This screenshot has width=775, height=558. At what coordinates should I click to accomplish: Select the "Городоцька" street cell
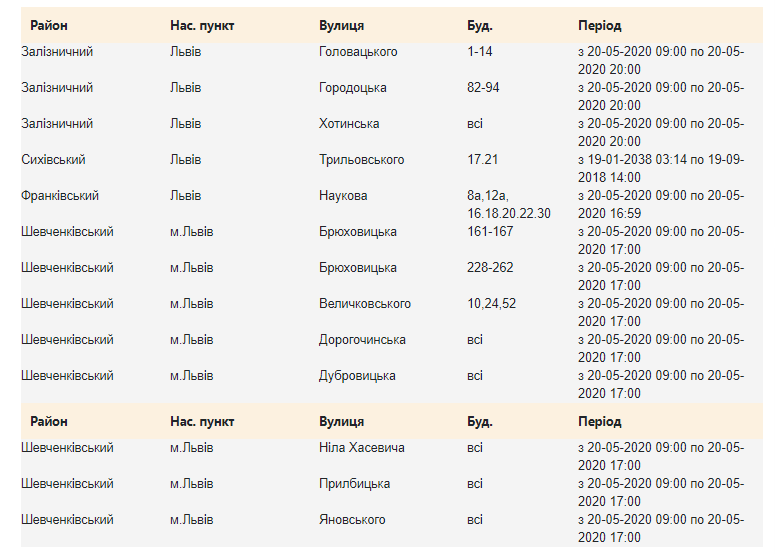[x=352, y=88]
